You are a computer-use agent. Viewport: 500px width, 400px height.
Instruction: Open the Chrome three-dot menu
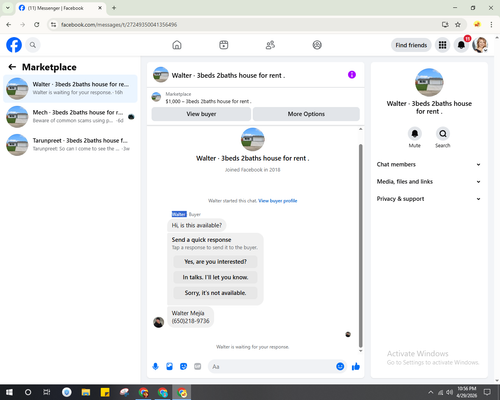coord(491,24)
